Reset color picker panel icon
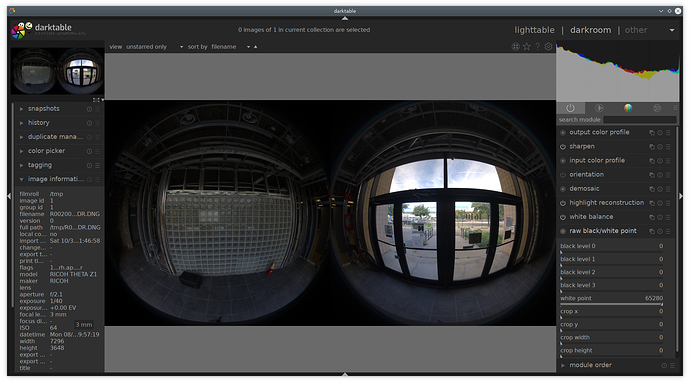Image resolution: width=690 pixels, height=383 pixels. (x=89, y=151)
